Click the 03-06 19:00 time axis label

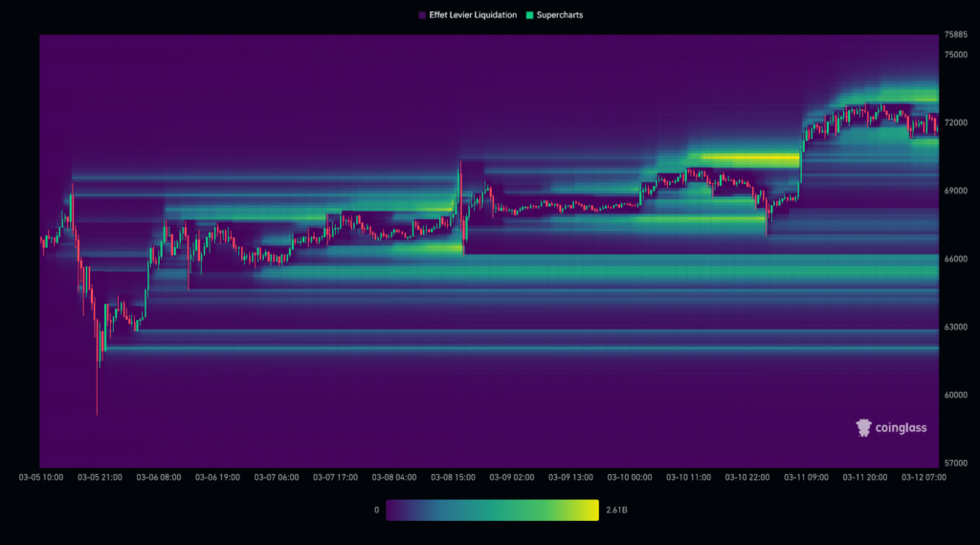(217, 477)
